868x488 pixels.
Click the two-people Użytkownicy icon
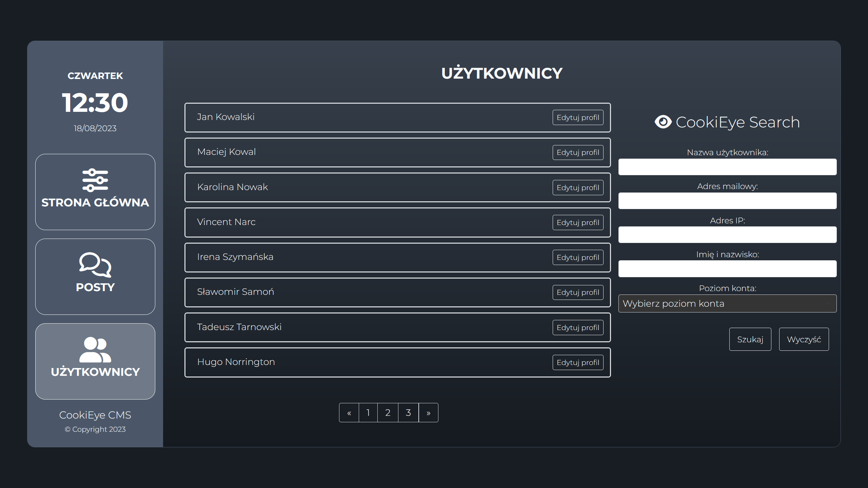95,349
